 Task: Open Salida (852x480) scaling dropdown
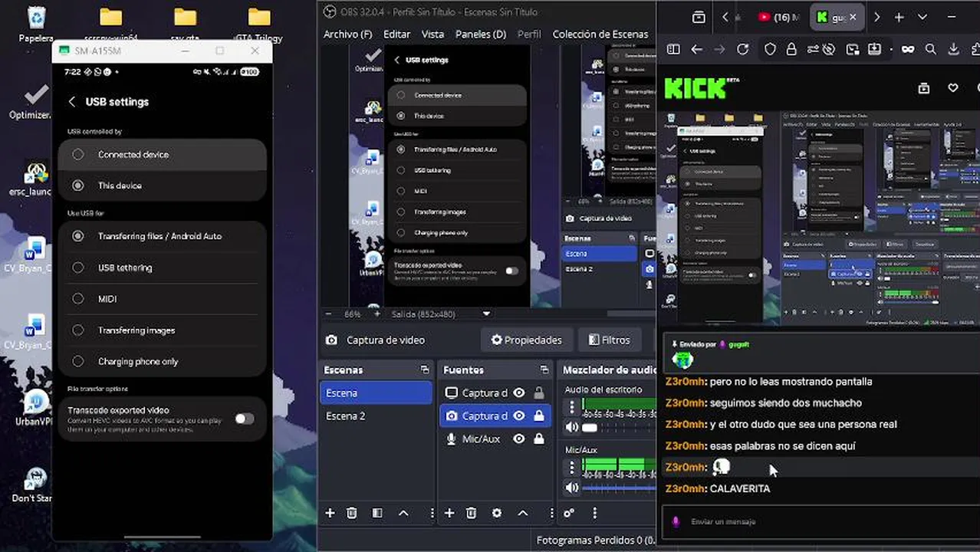486,314
